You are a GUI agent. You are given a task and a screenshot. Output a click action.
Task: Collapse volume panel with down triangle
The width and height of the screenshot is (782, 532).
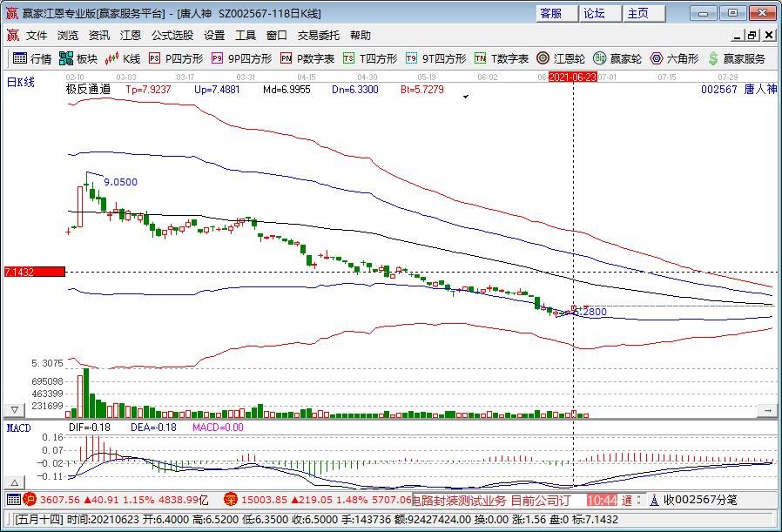pos(15,410)
